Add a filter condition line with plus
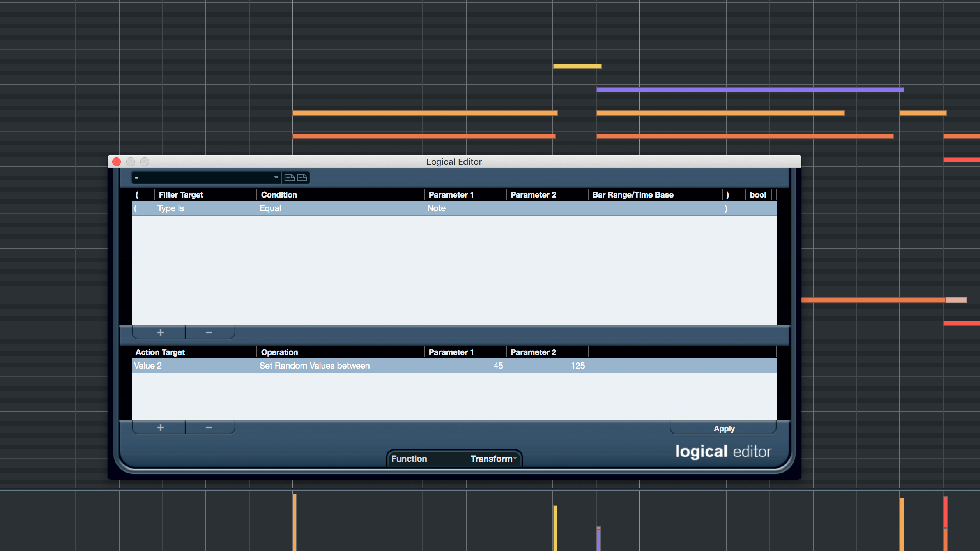The height and width of the screenshot is (551, 980). coord(160,332)
